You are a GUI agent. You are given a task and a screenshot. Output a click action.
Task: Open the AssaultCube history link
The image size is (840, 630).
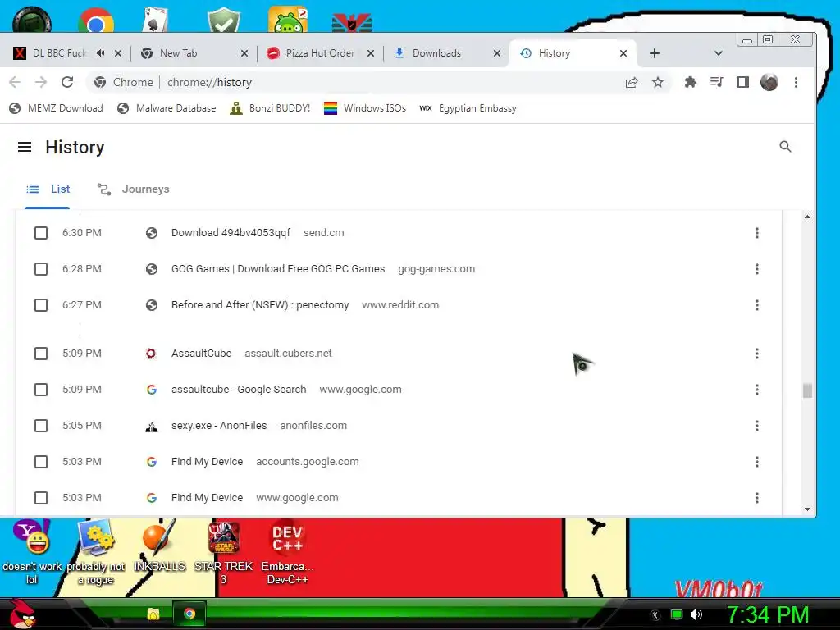tap(202, 354)
